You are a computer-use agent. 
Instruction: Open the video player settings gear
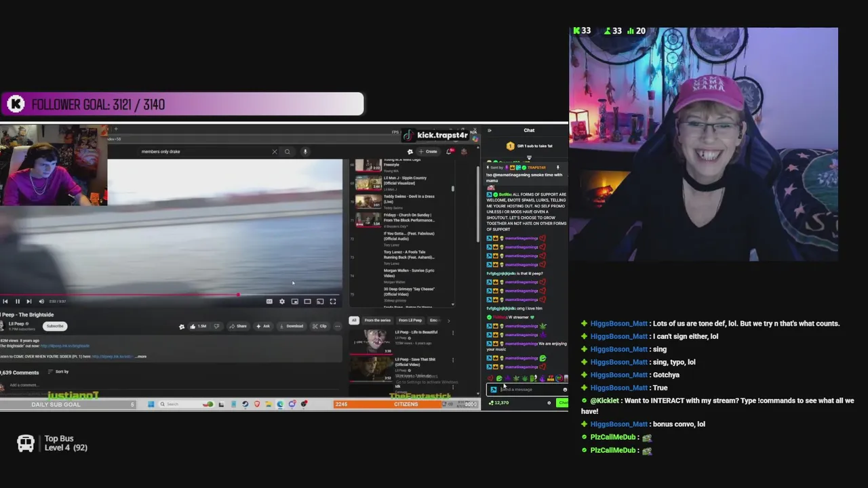point(282,302)
